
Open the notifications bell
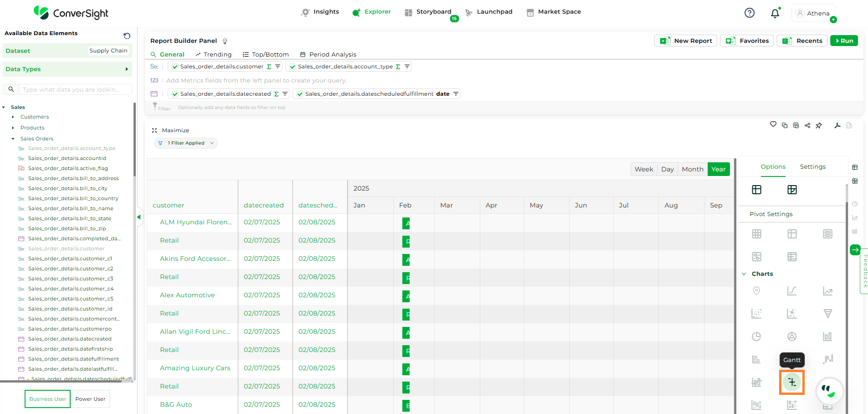coord(775,13)
